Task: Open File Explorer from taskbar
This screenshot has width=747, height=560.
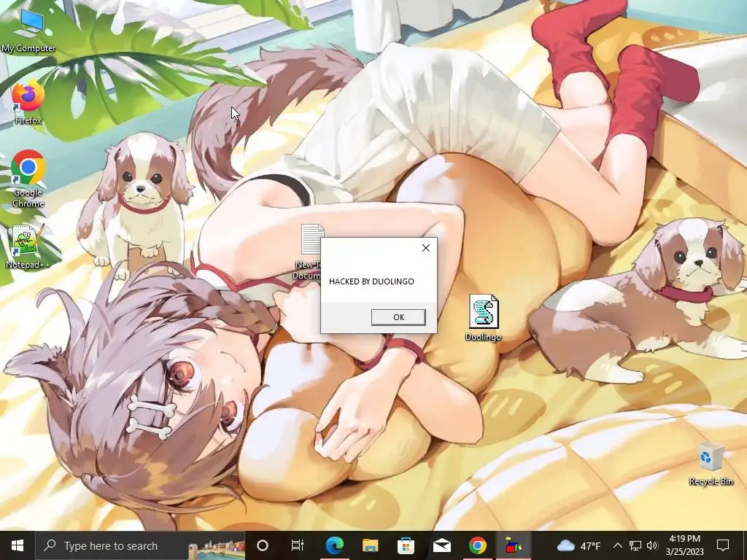Action: [370, 545]
